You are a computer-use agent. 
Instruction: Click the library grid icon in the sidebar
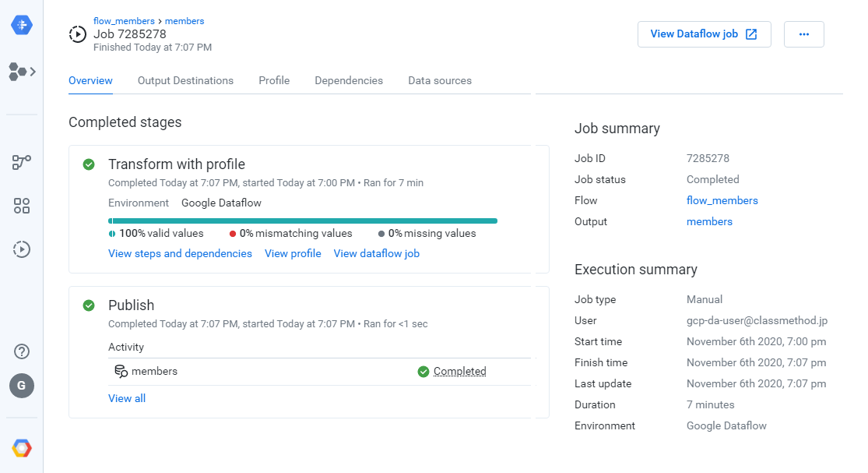[21, 206]
